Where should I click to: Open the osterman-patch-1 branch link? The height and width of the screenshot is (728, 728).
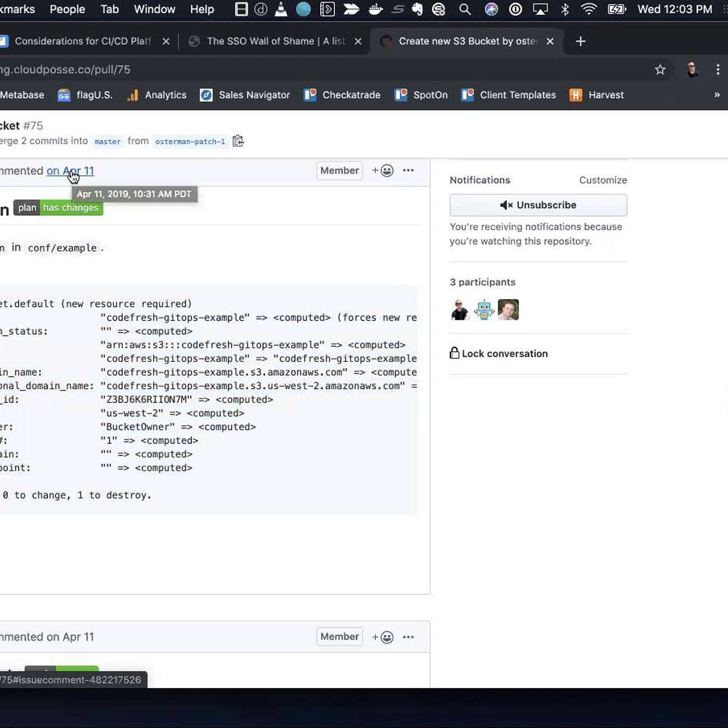pos(190,141)
